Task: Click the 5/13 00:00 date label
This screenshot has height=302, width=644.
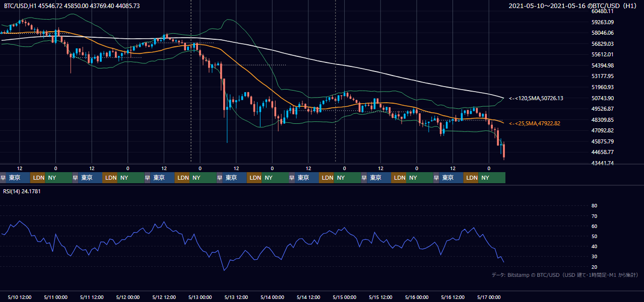Action: click(x=200, y=297)
